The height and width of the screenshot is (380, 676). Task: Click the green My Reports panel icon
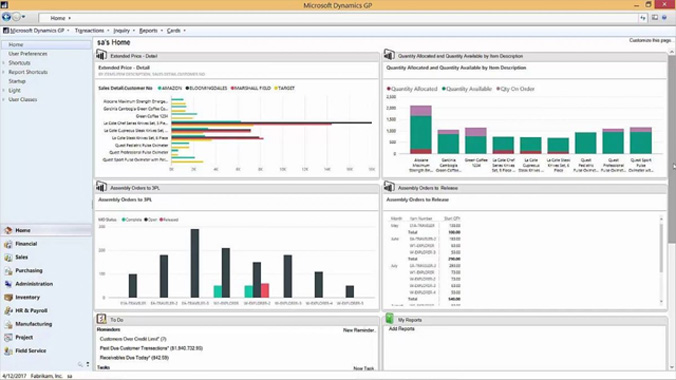(x=389, y=319)
